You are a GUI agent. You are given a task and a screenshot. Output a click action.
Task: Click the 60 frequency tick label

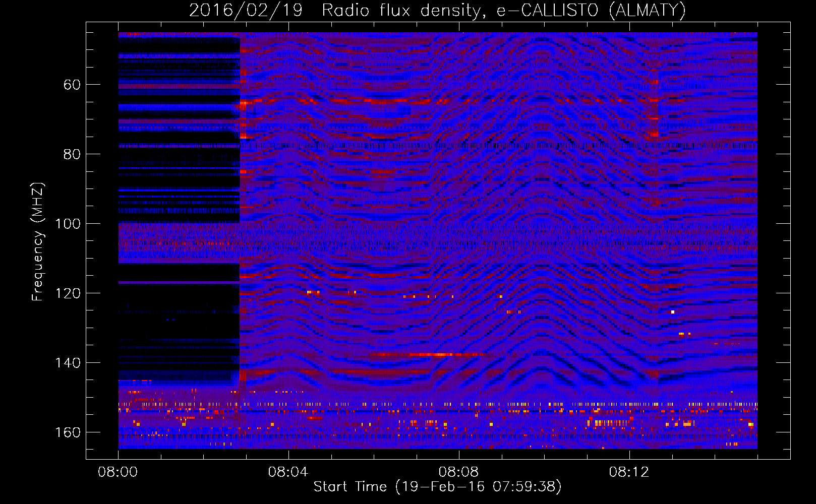tap(72, 85)
